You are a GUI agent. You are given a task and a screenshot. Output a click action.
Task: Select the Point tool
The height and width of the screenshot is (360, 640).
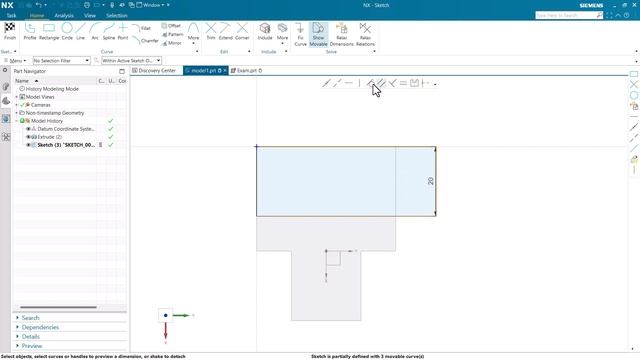click(123, 31)
